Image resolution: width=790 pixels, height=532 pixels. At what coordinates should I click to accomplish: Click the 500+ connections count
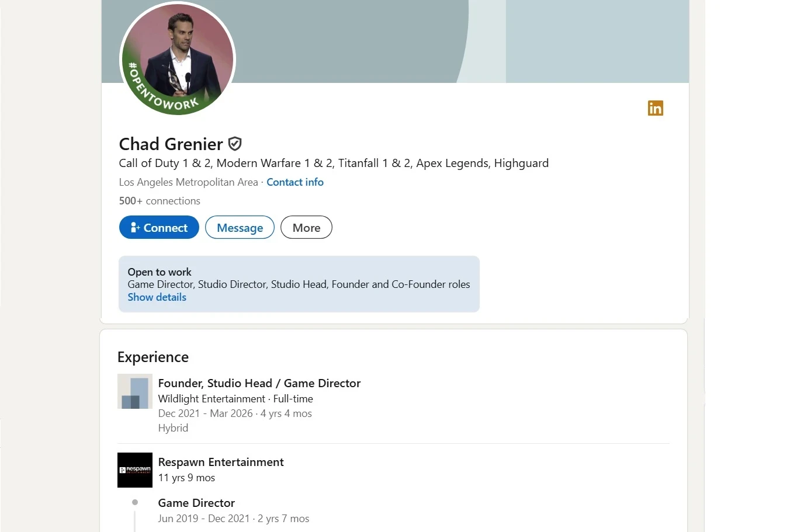pyautogui.click(x=160, y=201)
